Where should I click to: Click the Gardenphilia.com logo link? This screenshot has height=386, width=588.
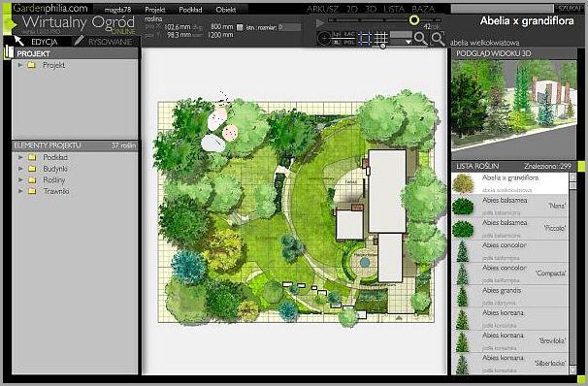(x=50, y=8)
